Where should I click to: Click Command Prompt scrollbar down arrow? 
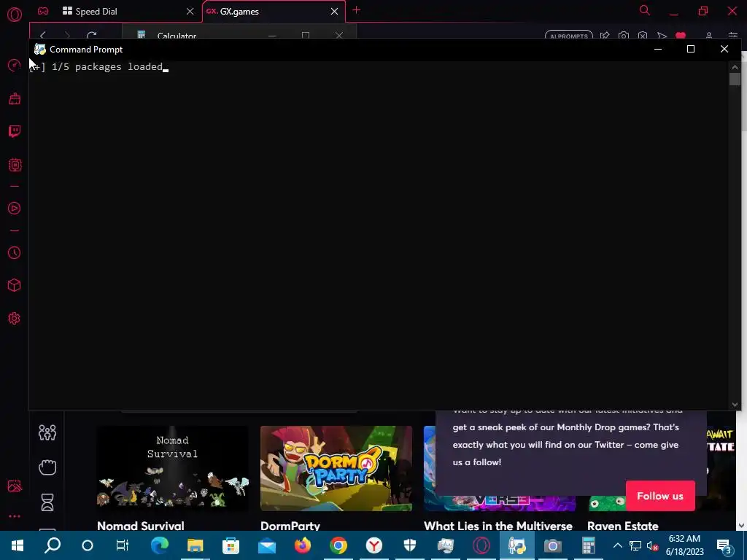click(735, 405)
